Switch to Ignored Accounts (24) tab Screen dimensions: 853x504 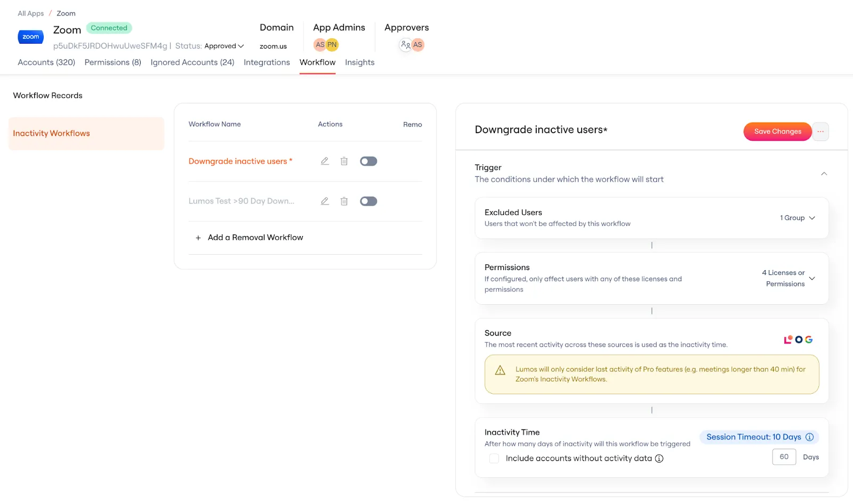[x=192, y=62]
